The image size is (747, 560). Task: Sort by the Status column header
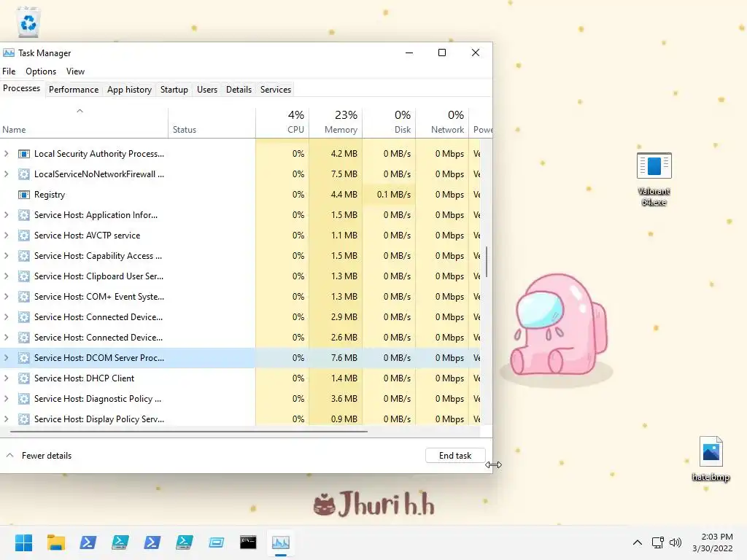[212, 122]
